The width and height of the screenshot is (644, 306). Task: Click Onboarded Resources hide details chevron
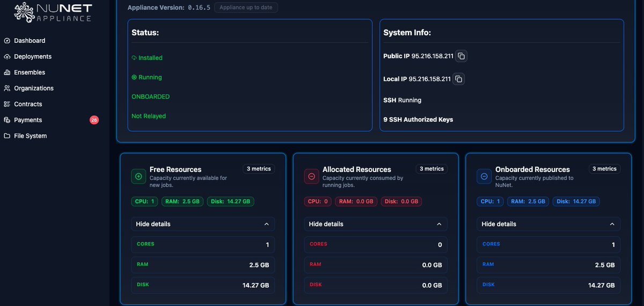pos(612,224)
